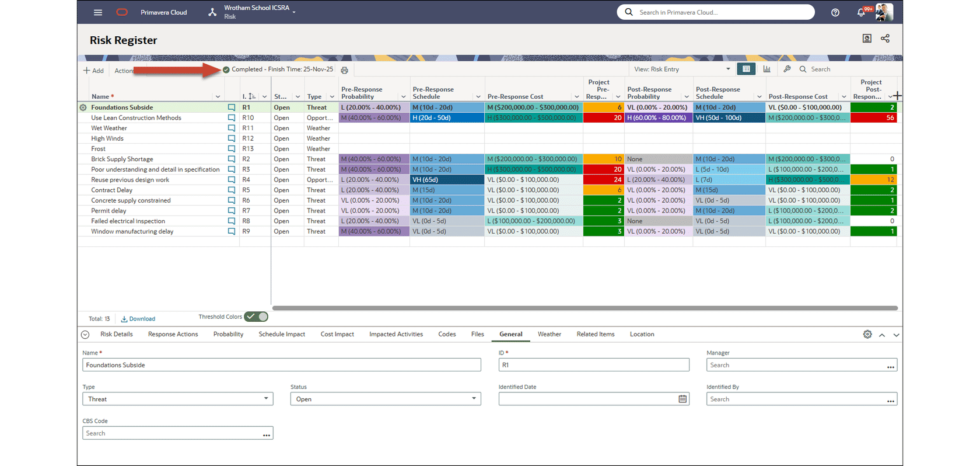Screen dimensions: 980x466
Task: Click the share icon near page title
Action: coord(885,39)
